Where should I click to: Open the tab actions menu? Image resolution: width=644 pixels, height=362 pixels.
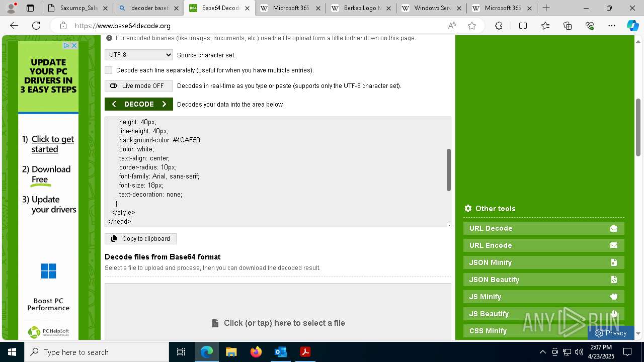coord(30,8)
